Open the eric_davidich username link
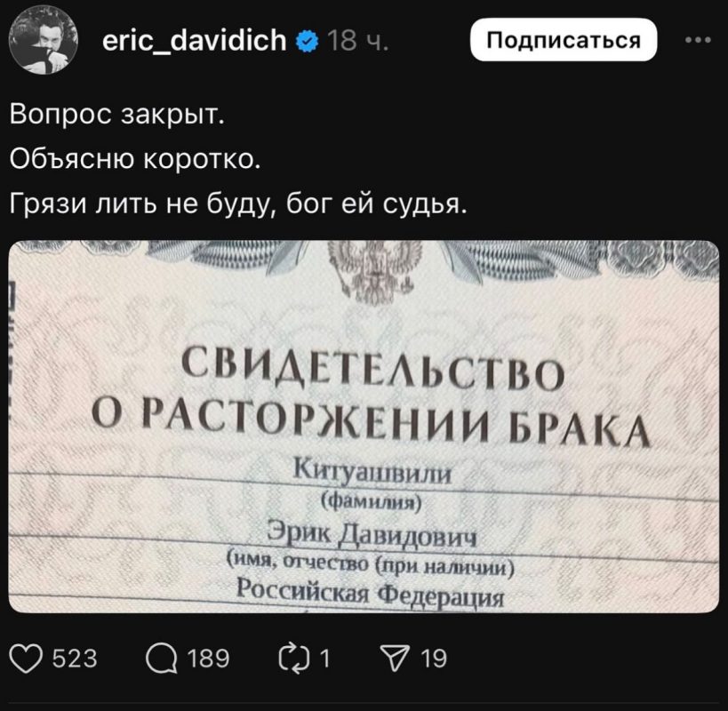 195,40
